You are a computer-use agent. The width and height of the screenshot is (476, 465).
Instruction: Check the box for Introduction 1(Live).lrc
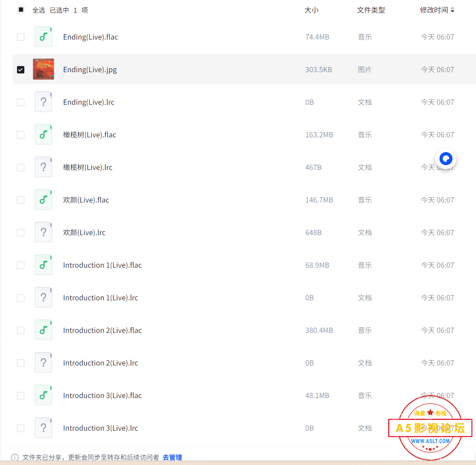pyautogui.click(x=20, y=298)
